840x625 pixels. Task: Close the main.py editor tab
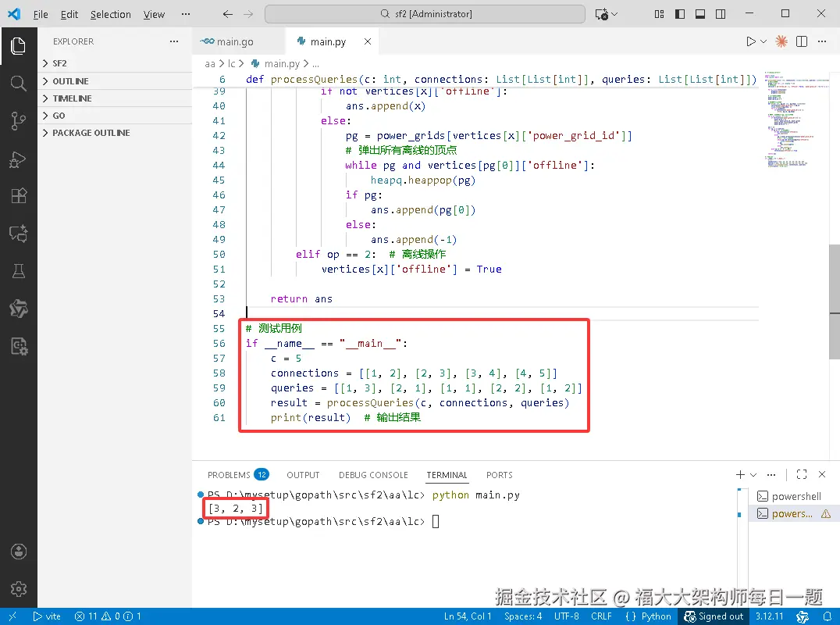coord(368,41)
